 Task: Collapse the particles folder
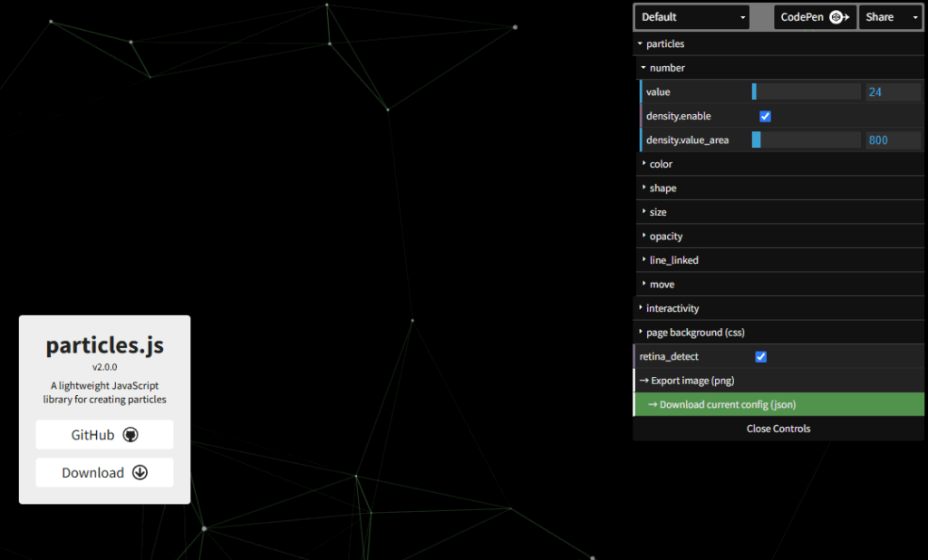coord(779,43)
